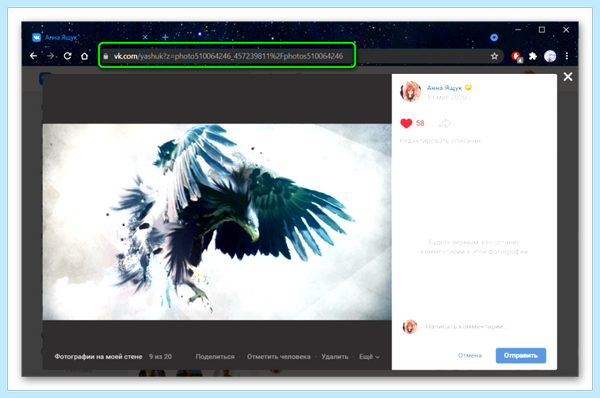Screen dimensions: 600x398
Task: Open a new tab with plus icon
Action: 165,37
